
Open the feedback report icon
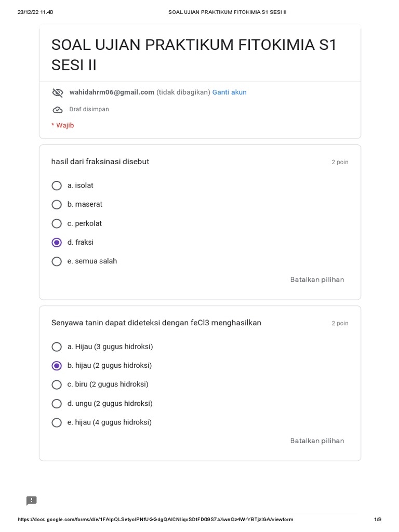pyautogui.click(x=32, y=500)
